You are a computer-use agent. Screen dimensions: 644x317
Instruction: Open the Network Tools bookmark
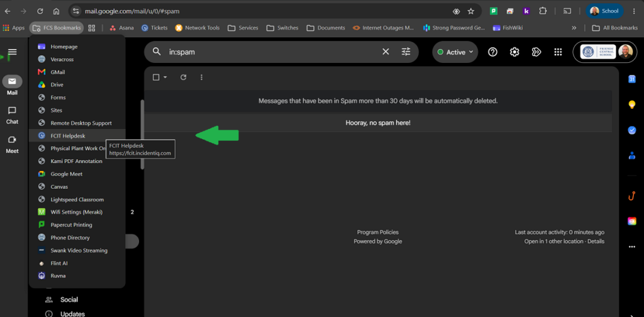[197, 28]
